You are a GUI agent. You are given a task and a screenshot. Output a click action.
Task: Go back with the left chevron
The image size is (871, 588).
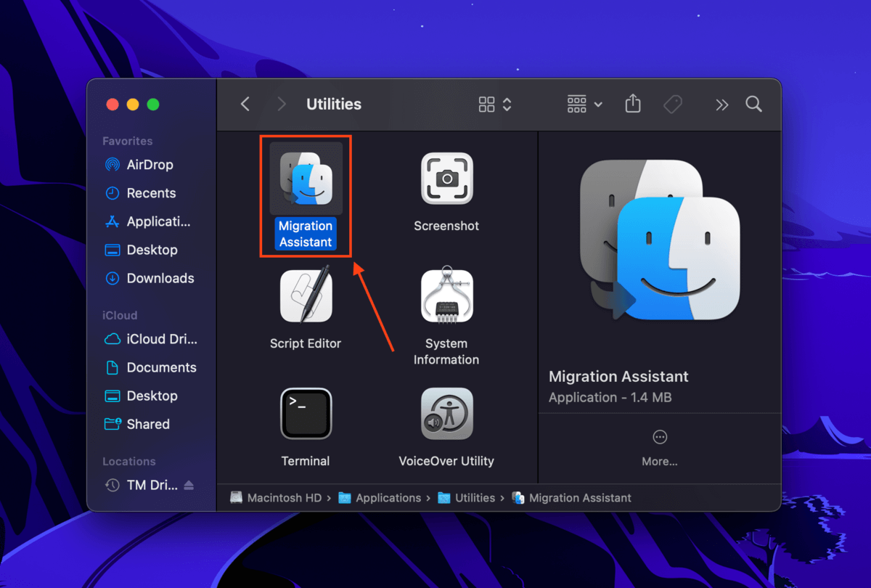click(245, 104)
